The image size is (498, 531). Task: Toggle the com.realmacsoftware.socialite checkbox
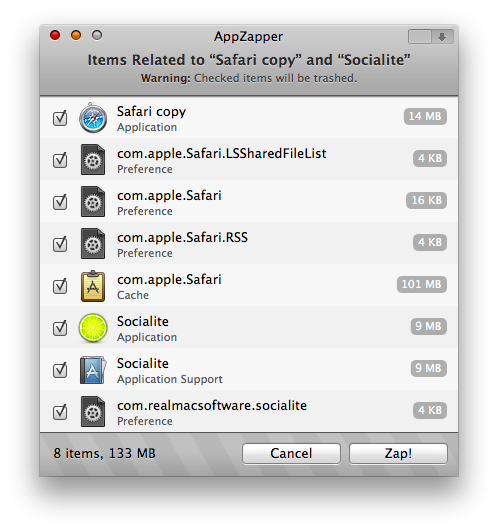[60, 412]
